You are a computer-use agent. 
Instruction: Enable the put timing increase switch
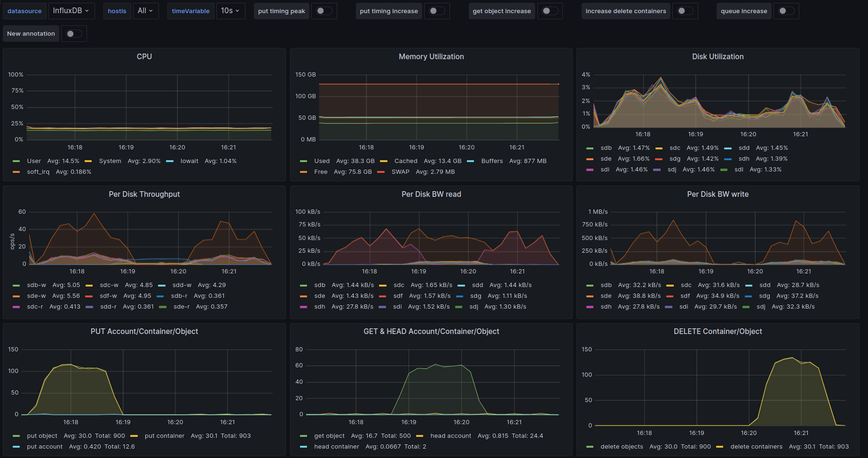pos(436,11)
